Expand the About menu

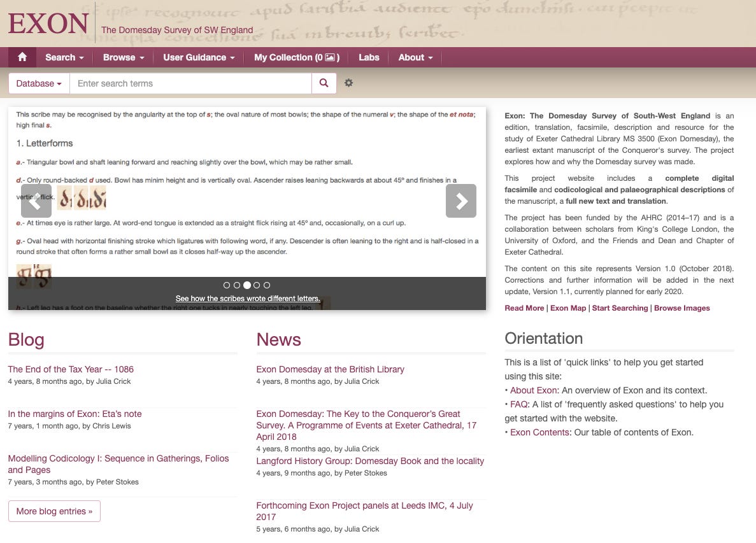point(415,57)
